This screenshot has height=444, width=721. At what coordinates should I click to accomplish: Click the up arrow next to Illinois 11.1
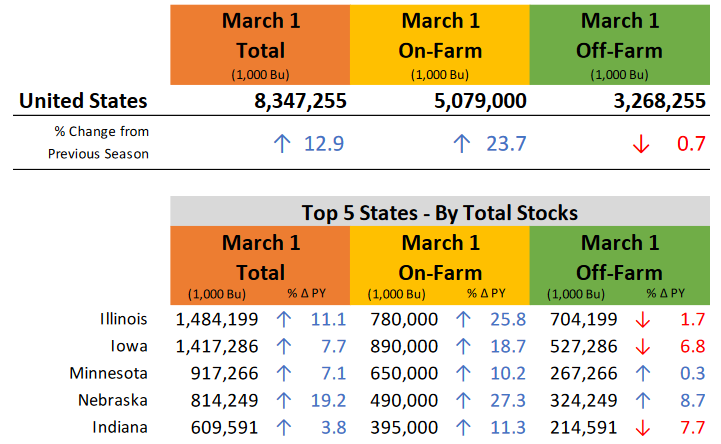(x=284, y=319)
